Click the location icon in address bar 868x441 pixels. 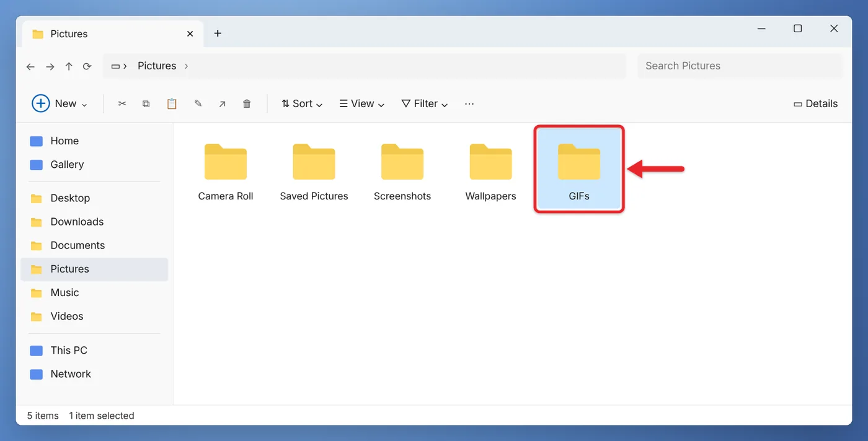pyautogui.click(x=115, y=66)
